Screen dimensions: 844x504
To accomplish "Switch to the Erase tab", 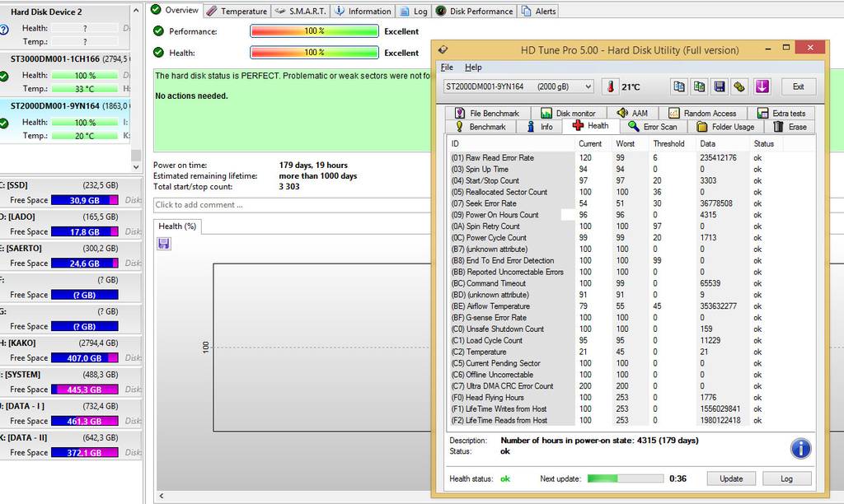I will pos(790,127).
